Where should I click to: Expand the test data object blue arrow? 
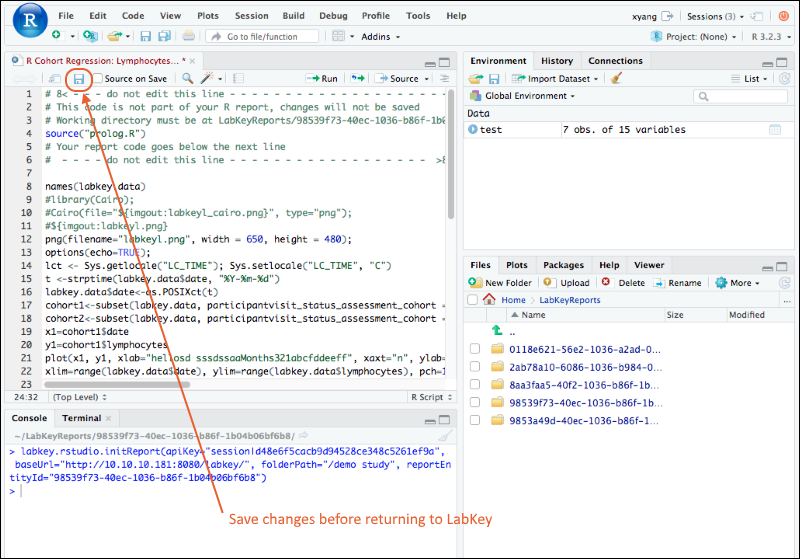(x=473, y=130)
